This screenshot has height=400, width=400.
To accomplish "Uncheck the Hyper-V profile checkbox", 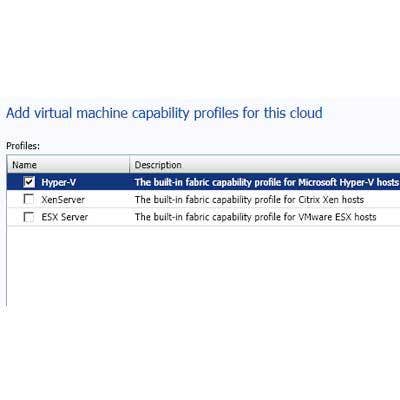I will tap(29, 182).
